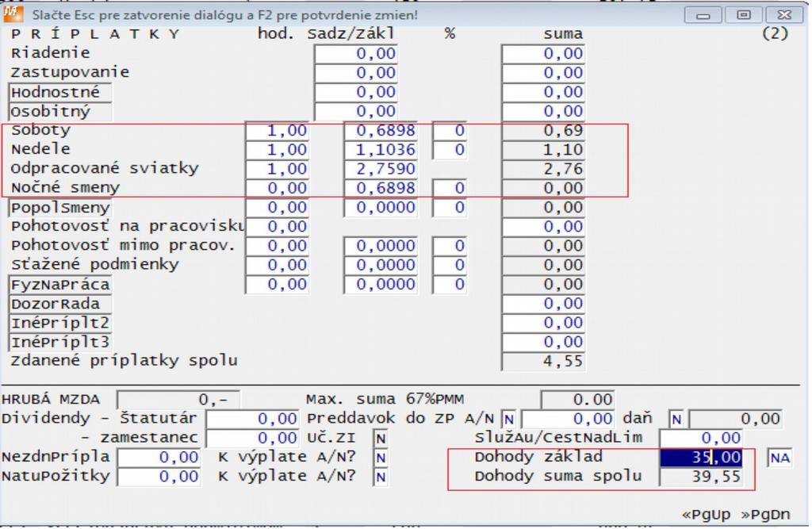
Task: Go to next page with »PgDn
Action: pyautogui.click(x=765, y=515)
